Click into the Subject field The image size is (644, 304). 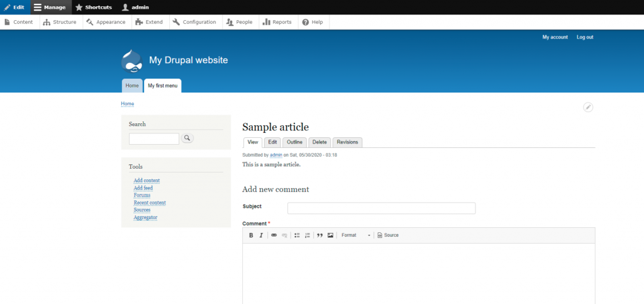381,208
